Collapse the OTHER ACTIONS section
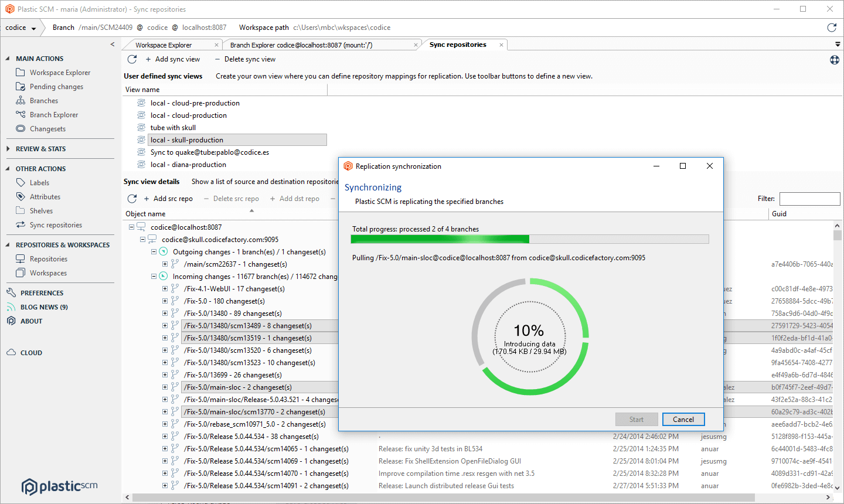844x504 pixels. tap(8, 169)
